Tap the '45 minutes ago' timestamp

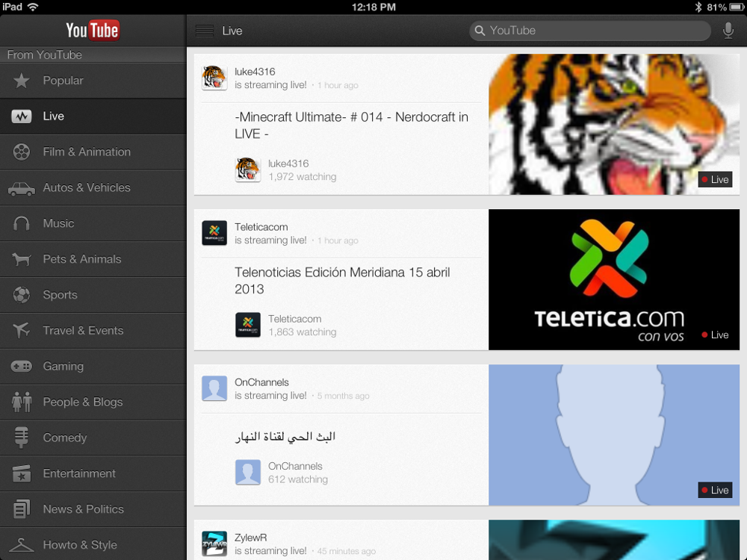(x=347, y=551)
